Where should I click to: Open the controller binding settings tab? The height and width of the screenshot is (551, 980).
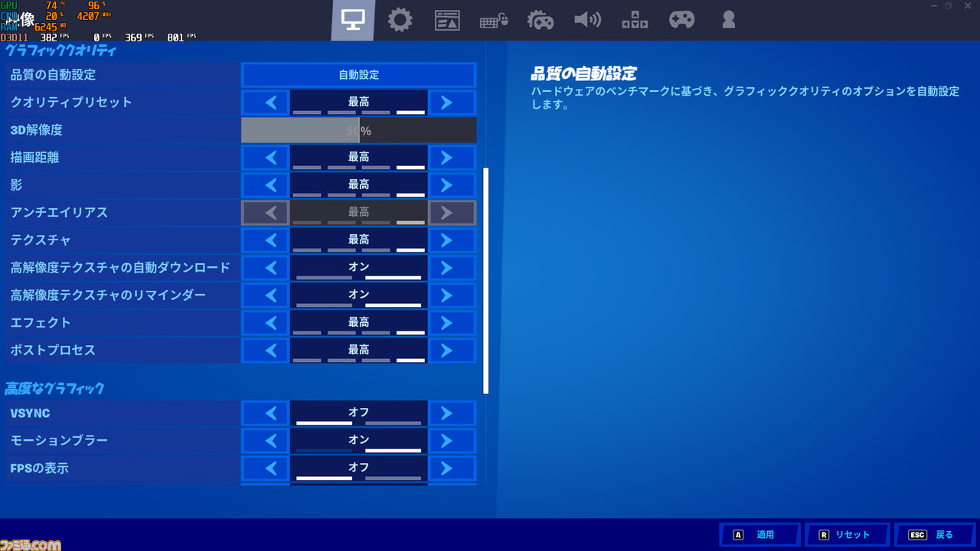[x=541, y=20]
